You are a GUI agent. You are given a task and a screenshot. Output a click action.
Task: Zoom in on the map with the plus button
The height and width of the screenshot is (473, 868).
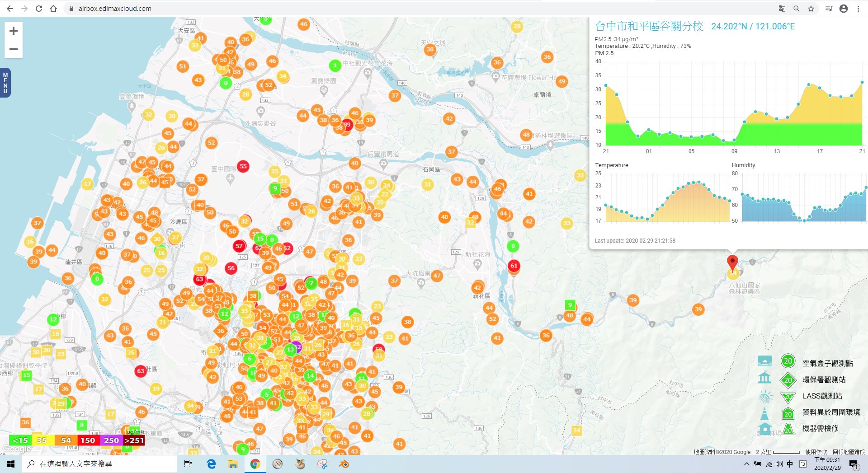[14, 31]
